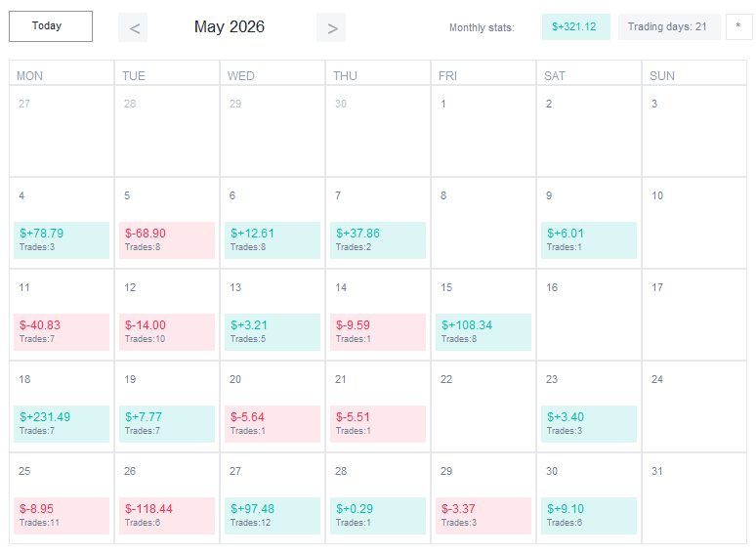756x556 pixels.
Task: Click the Trading days: 21 badge
Action: pos(669,26)
